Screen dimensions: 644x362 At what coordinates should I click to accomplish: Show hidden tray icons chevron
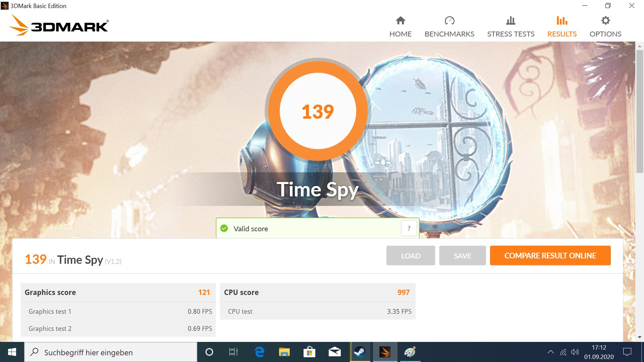click(x=550, y=352)
